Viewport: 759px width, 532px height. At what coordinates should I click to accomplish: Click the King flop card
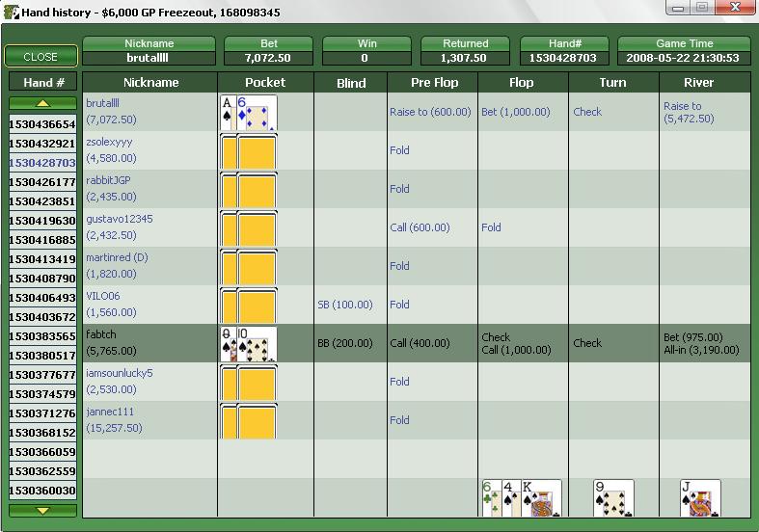tap(544, 498)
